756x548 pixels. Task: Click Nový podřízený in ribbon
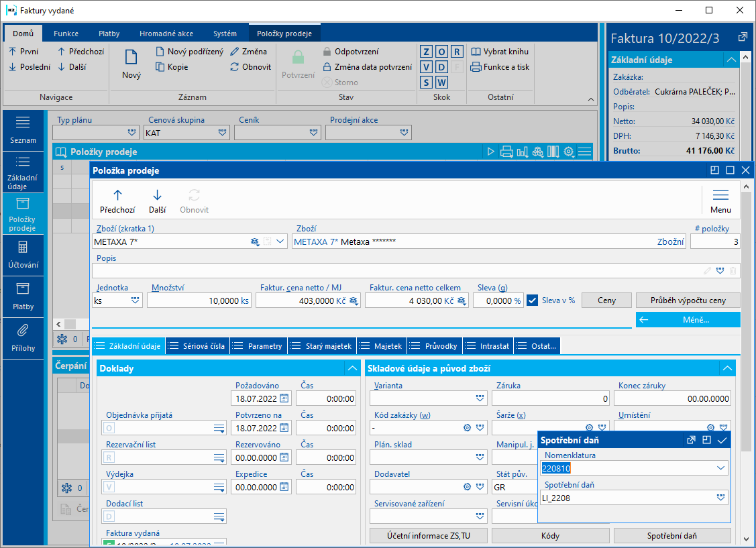click(189, 52)
